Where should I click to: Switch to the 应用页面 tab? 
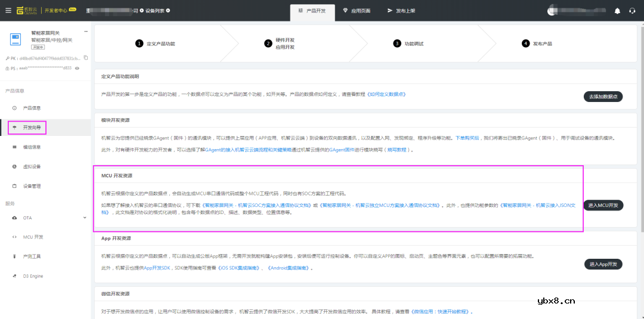click(357, 11)
